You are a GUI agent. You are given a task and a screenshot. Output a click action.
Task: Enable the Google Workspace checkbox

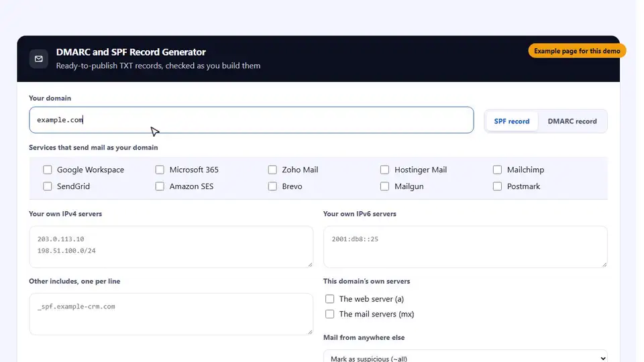48,170
